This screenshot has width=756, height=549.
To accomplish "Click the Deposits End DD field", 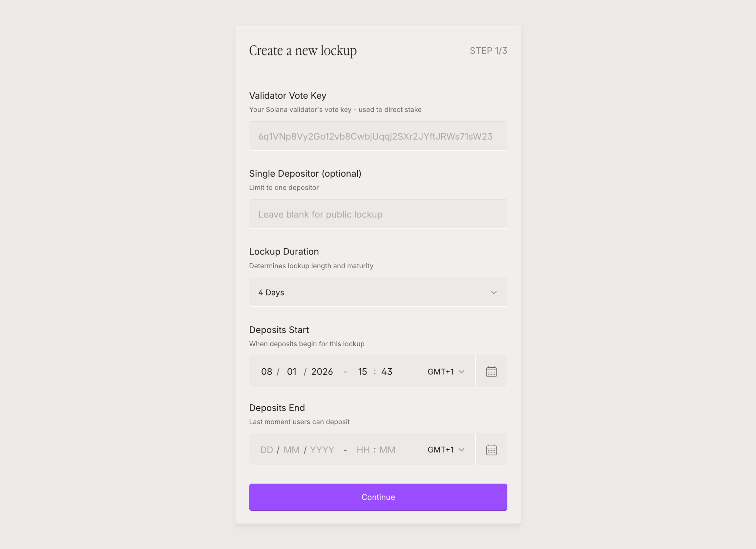I will coord(266,450).
